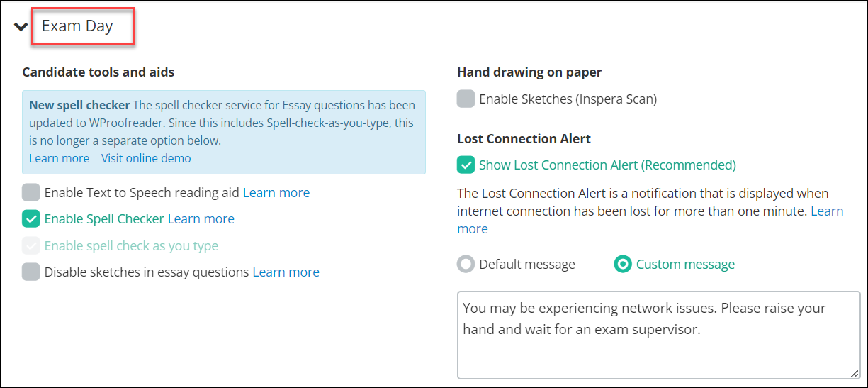Tick Disable sketches in essay questions

31,272
